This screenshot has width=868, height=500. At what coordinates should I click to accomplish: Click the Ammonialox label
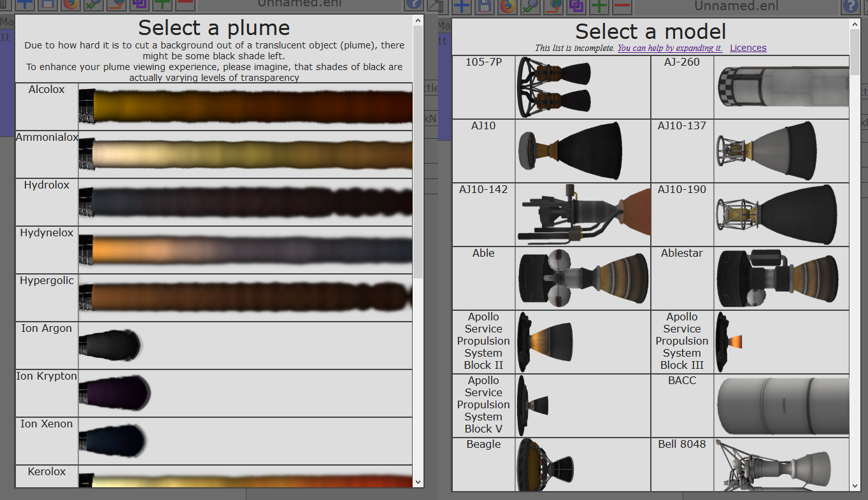pyautogui.click(x=47, y=138)
